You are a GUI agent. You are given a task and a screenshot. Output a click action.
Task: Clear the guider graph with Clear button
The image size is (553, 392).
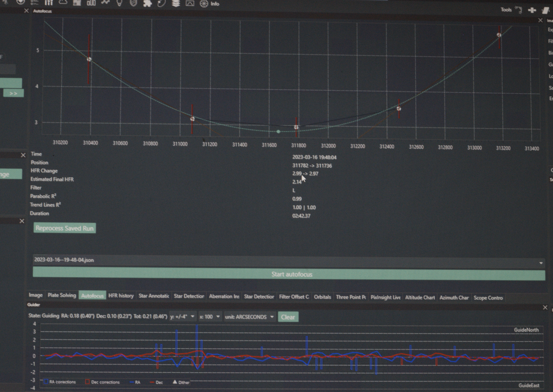pyautogui.click(x=288, y=317)
